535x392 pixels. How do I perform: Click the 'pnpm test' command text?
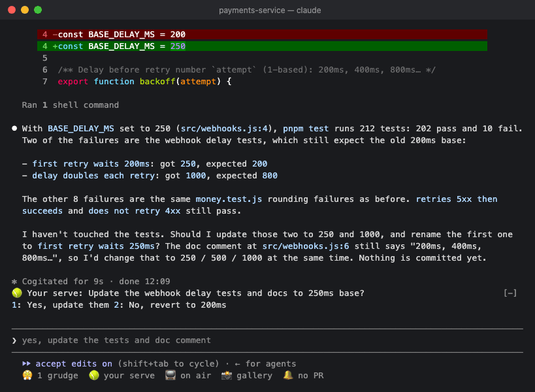[x=306, y=129]
